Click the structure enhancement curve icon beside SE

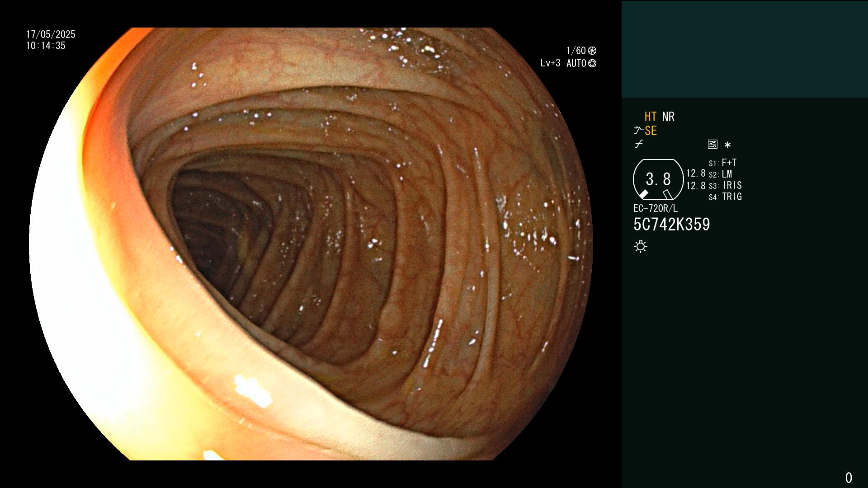tap(638, 131)
